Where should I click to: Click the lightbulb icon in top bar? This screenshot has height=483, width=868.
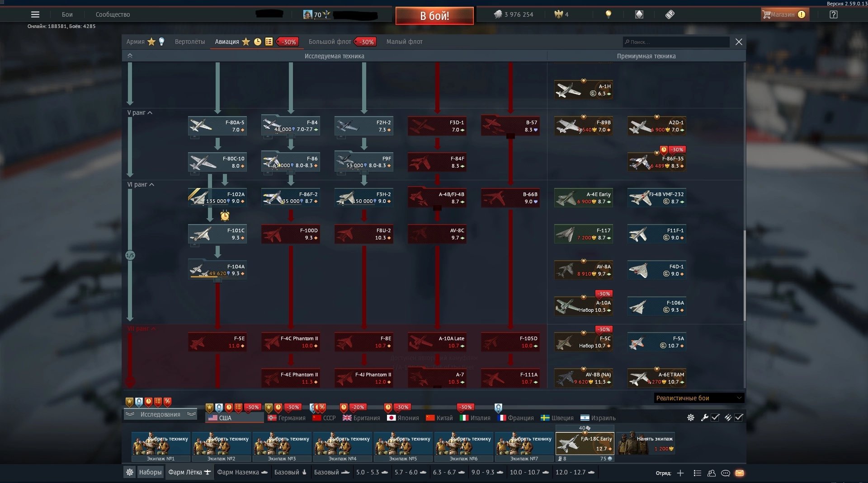tap(609, 14)
